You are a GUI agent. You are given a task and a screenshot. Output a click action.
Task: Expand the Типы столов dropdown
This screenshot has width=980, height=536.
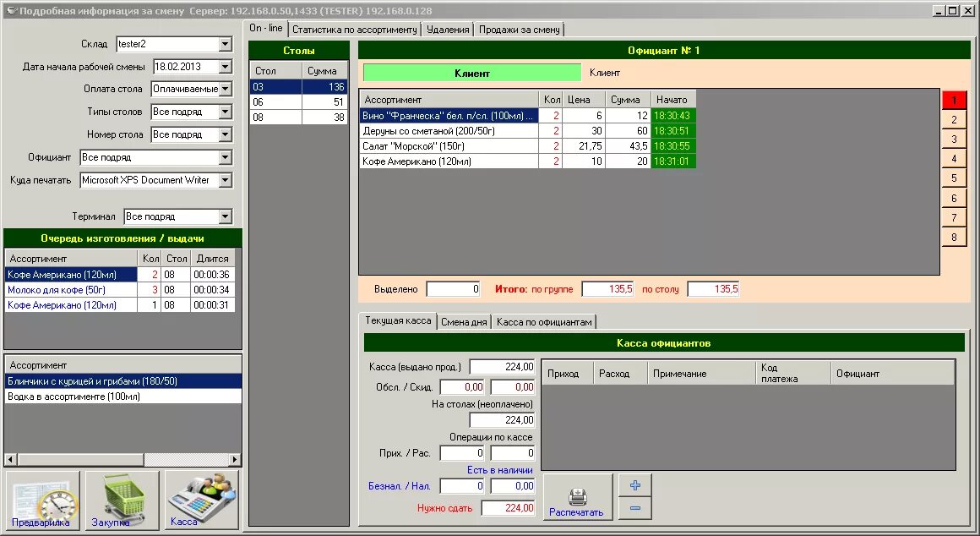(x=226, y=112)
